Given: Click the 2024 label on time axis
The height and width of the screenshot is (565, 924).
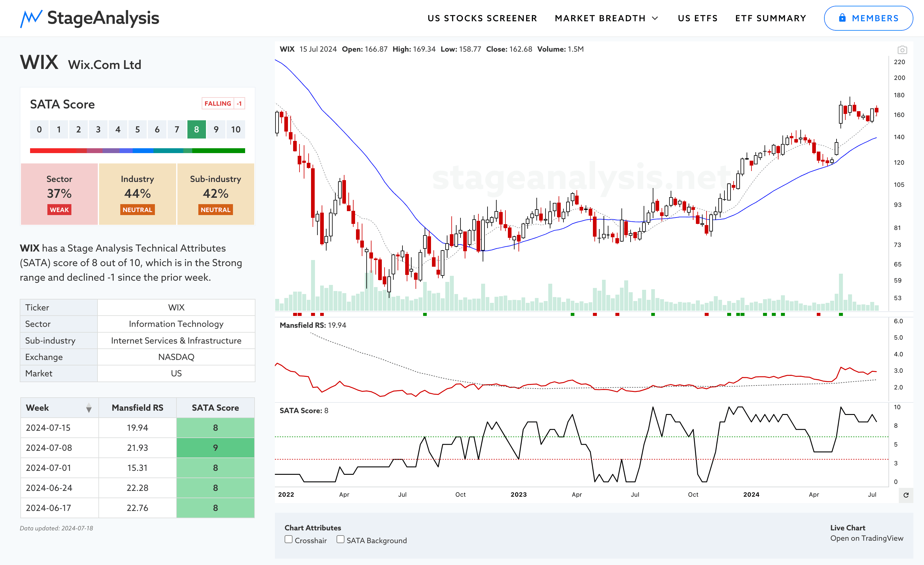Looking at the screenshot, I should [751, 495].
